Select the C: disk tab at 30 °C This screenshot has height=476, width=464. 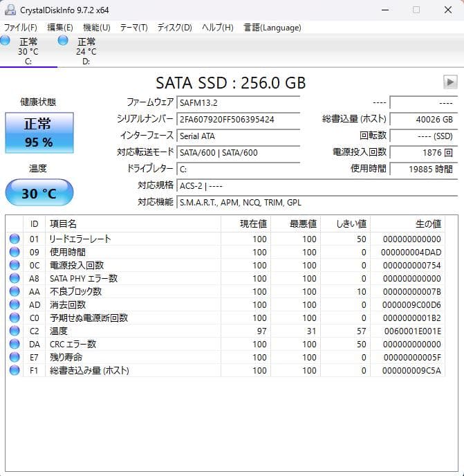pos(28,51)
